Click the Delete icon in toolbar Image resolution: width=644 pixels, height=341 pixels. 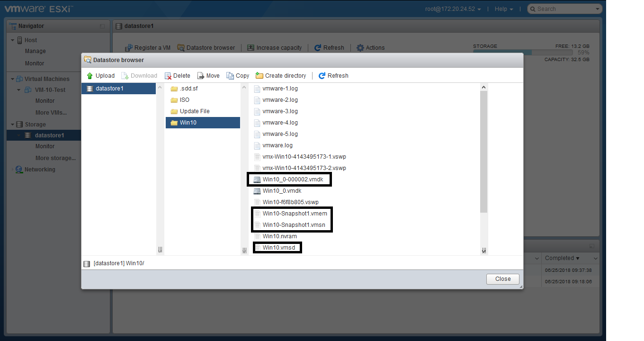[x=168, y=76]
